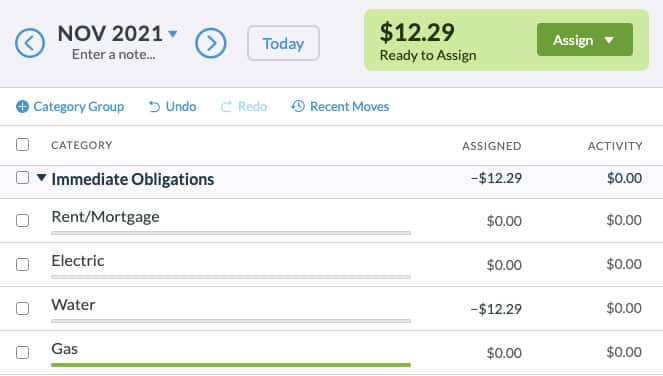Click the Enter a note field
This screenshot has height=376, width=663.
(x=113, y=55)
